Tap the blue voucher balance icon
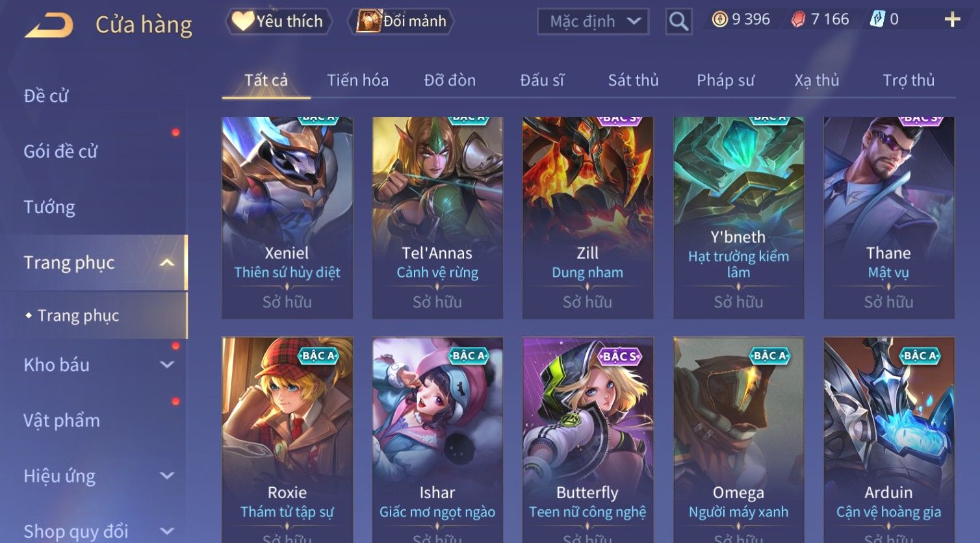This screenshot has height=543, width=980. (x=877, y=19)
